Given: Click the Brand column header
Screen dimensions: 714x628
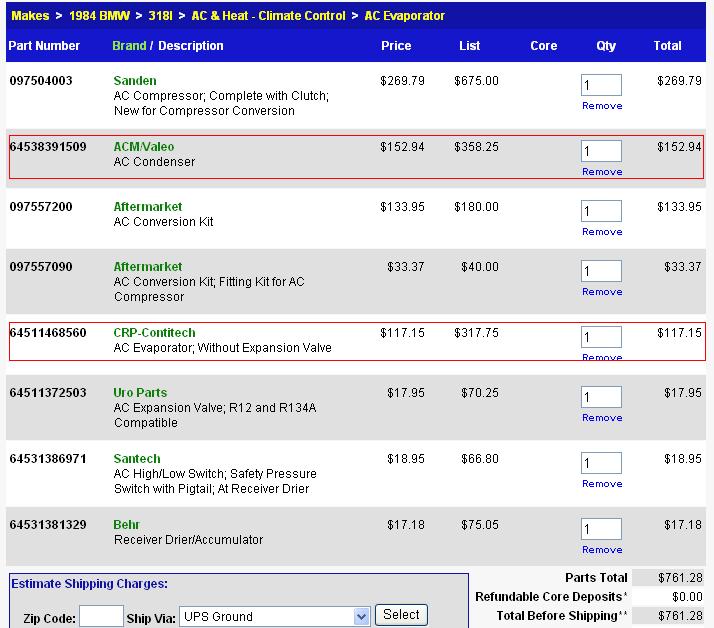Looking at the screenshot, I should 129,46.
